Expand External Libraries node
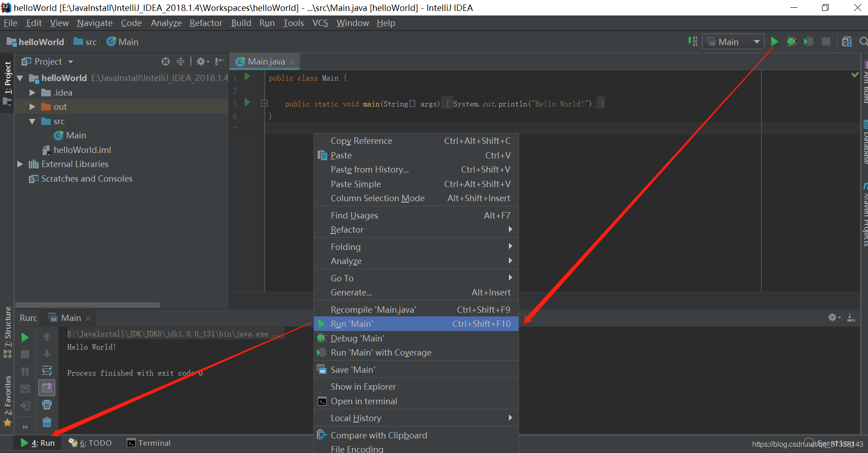Image resolution: width=868 pixels, height=453 pixels. tap(20, 164)
